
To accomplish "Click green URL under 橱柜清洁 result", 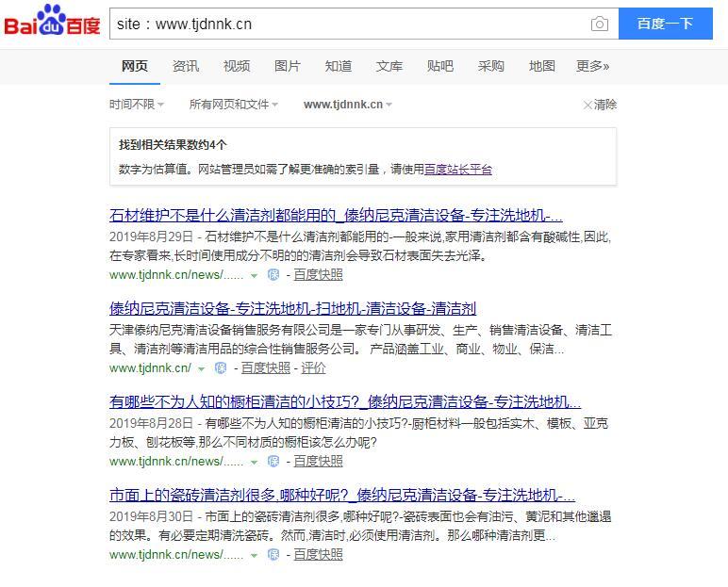I will 176,462.
